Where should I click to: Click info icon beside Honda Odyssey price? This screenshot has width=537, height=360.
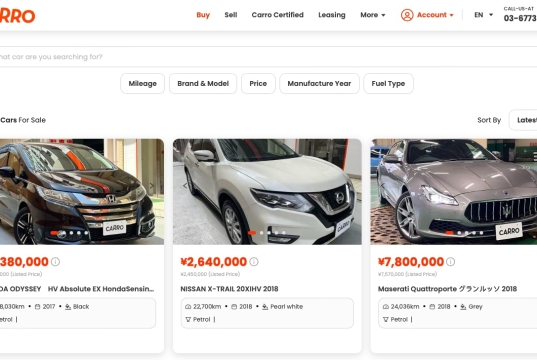pyautogui.click(x=55, y=262)
